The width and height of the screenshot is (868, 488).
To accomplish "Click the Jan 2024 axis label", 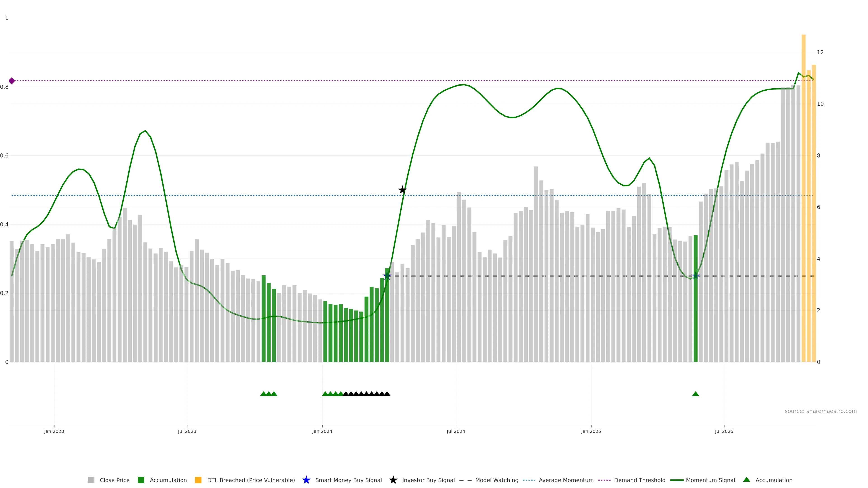I will pyautogui.click(x=322, y=431).
